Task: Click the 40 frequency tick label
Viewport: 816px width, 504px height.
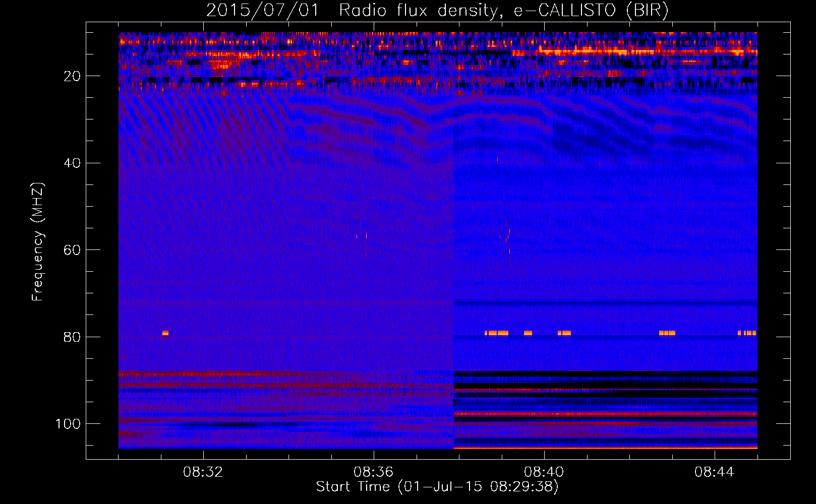Action: (x=73, y=163)
